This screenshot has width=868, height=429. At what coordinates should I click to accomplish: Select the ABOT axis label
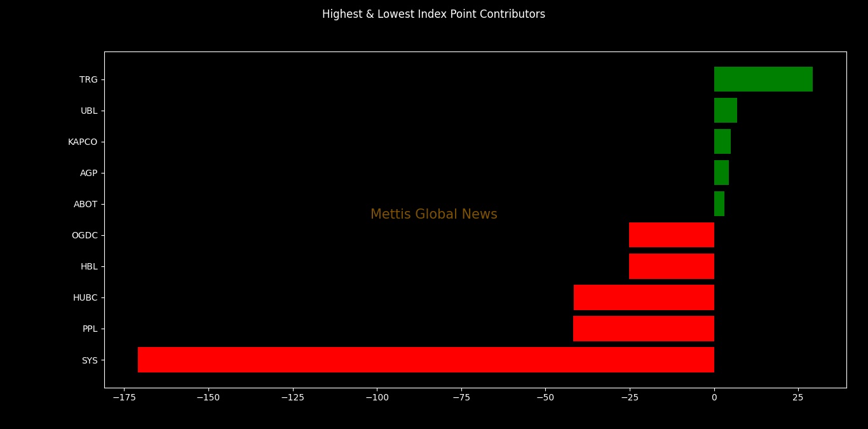pos(86,204)
